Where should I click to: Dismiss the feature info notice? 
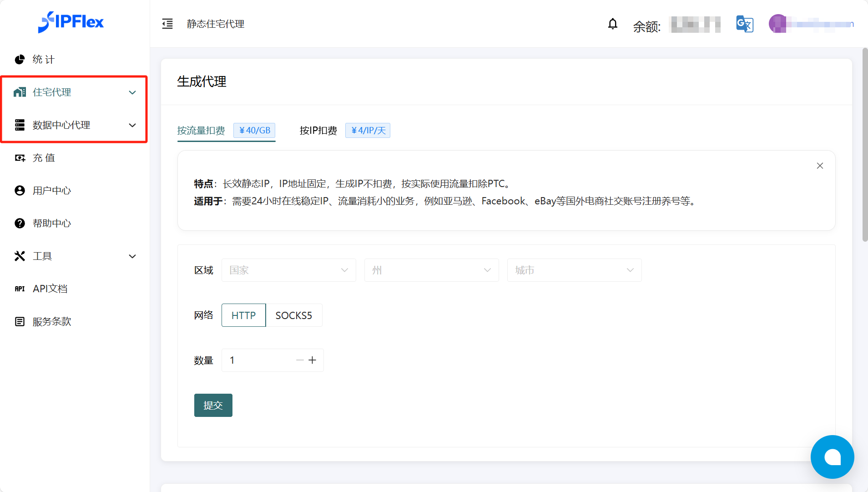[x=820, y=166]
